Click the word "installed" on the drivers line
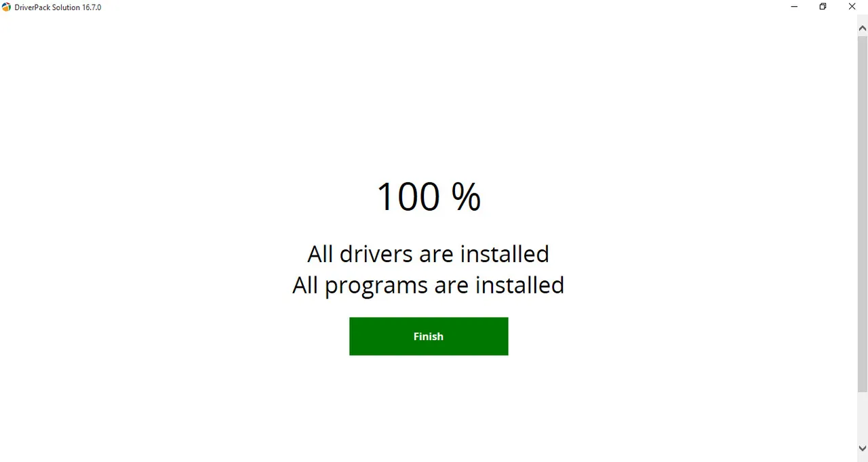Image resolution: width=868 pixels, height=462 pixels. 505,254
